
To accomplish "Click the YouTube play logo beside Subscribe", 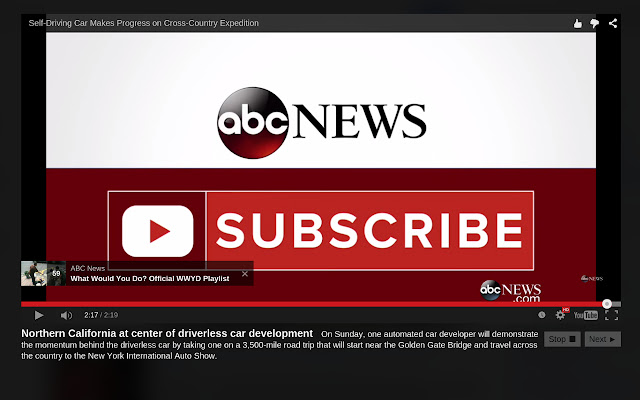I will [158, 231].
